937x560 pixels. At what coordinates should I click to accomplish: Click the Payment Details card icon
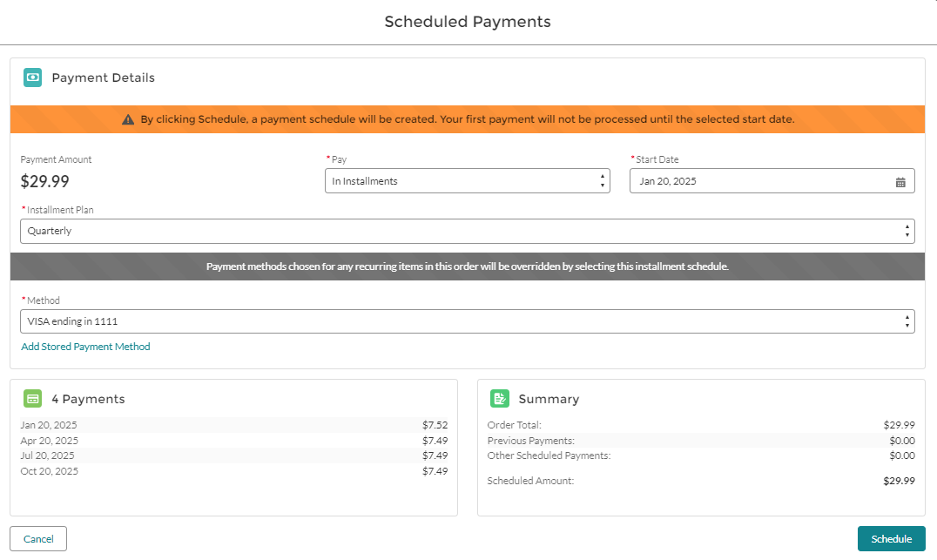pyautogui.click(x=32, y=78)
